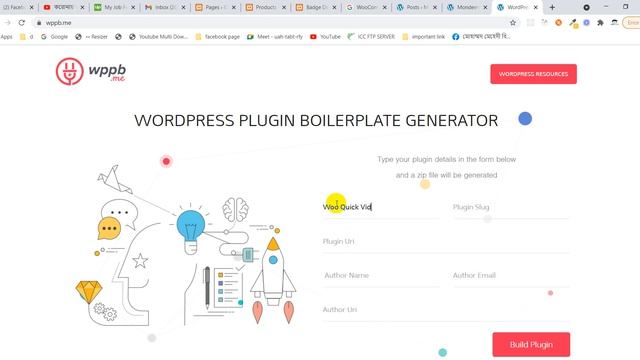Open a new tab with plus button
This screenshot has height=360, width=640.
coord(552,7)
